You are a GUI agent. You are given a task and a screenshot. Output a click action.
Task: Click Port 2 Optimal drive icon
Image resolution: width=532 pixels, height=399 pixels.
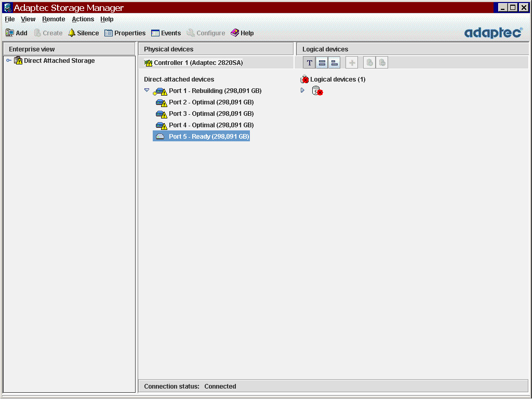tap(161, 102)
